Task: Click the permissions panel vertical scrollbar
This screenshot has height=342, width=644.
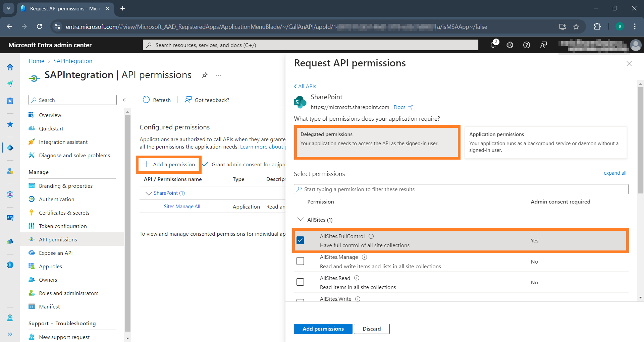Action: [640, 141]
